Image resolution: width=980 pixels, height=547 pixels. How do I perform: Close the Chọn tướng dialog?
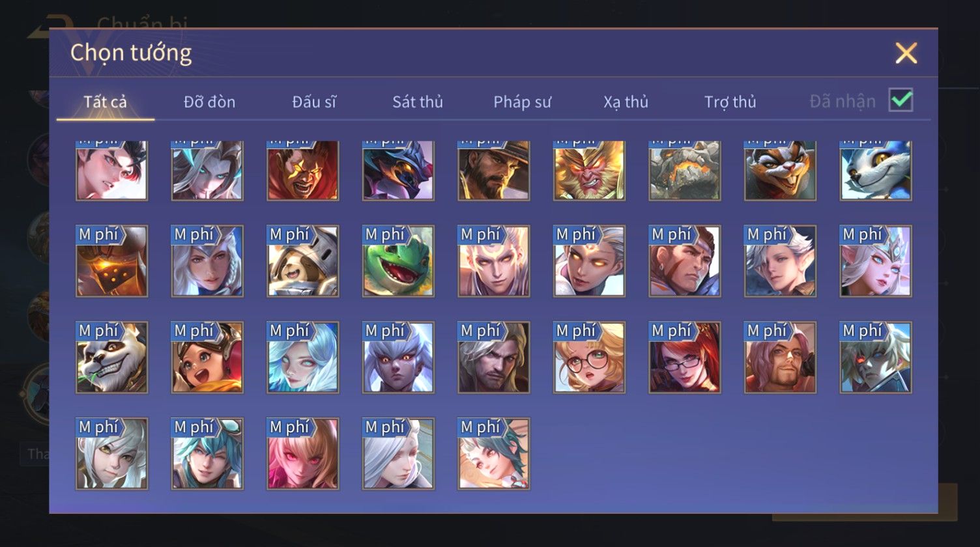coord(906,53)
